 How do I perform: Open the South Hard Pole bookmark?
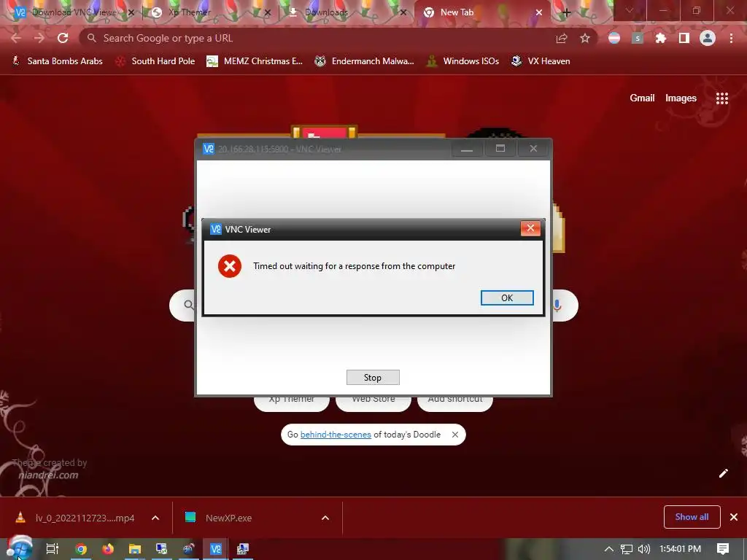click(155, 61)
